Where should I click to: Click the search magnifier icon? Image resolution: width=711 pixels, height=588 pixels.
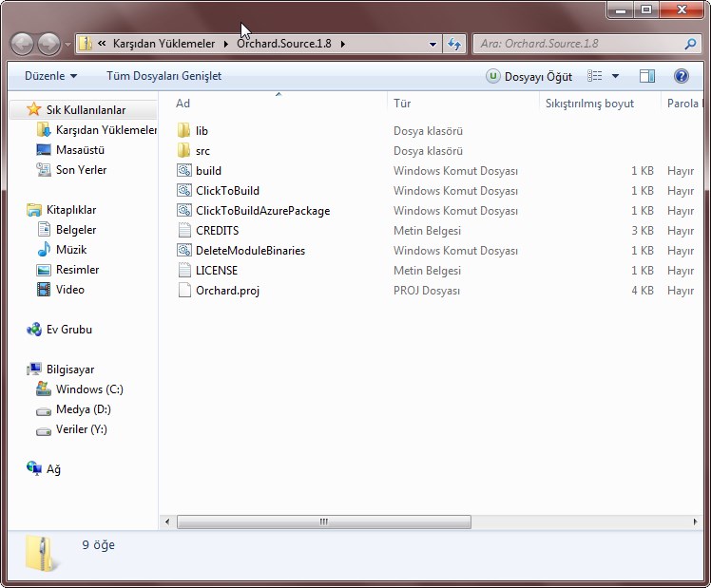click(x=690, y=44)
